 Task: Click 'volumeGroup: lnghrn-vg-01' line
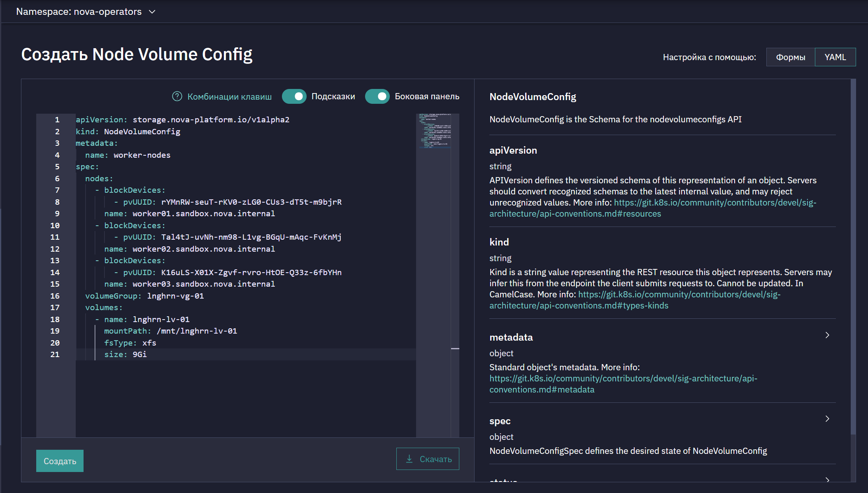pos(144,296)
